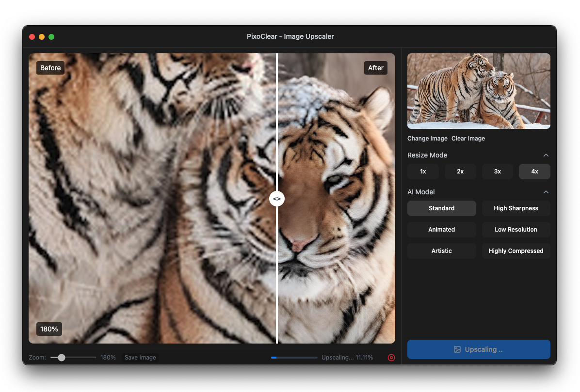The width and height of the screenshot is (580, 392).
Task: Choose the Animated AI model
Action: [x=441, y=229]
